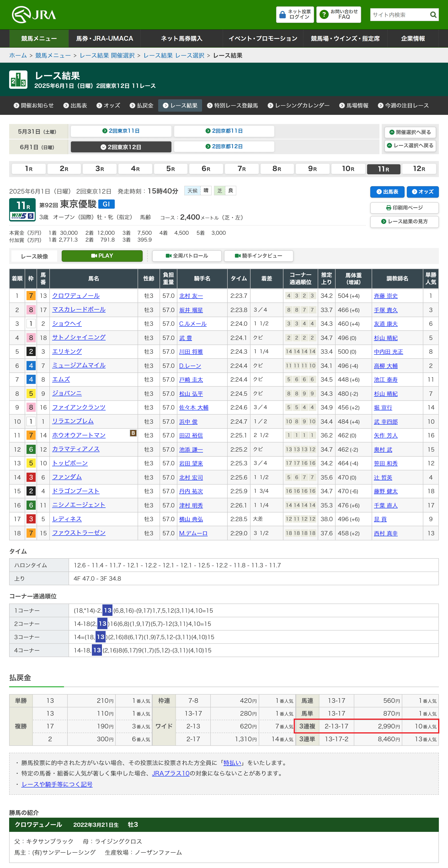Click the blue 出馬表 button
Viewport: 448px width, 868px height.
click(387, 192)
